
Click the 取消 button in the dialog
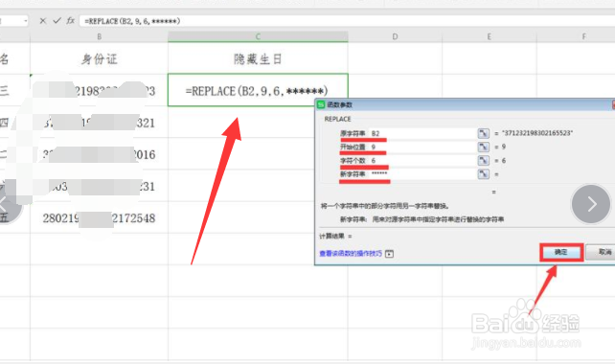click(x=602, y=252)
